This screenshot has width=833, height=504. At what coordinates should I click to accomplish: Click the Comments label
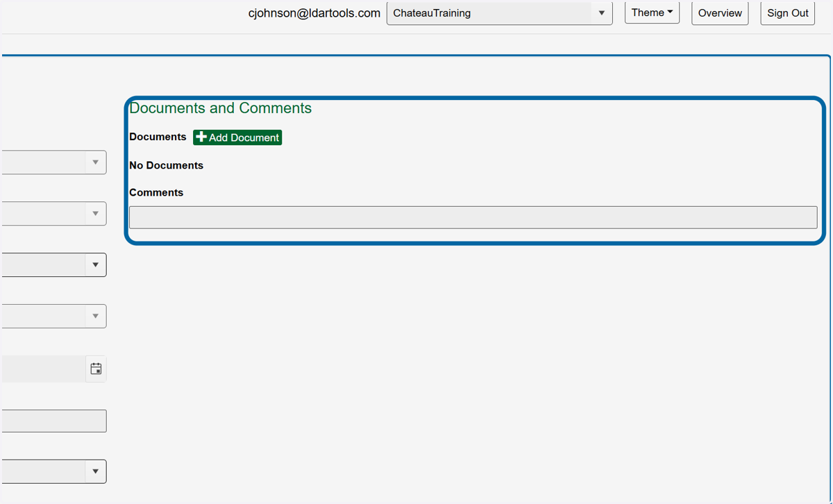(x=156, y=192)
